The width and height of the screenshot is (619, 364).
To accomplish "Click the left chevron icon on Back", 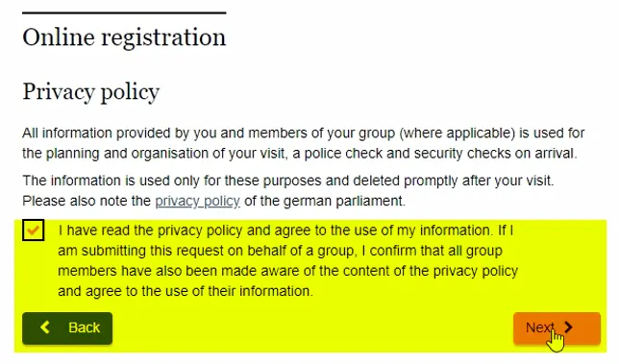I will pos(45,327).
